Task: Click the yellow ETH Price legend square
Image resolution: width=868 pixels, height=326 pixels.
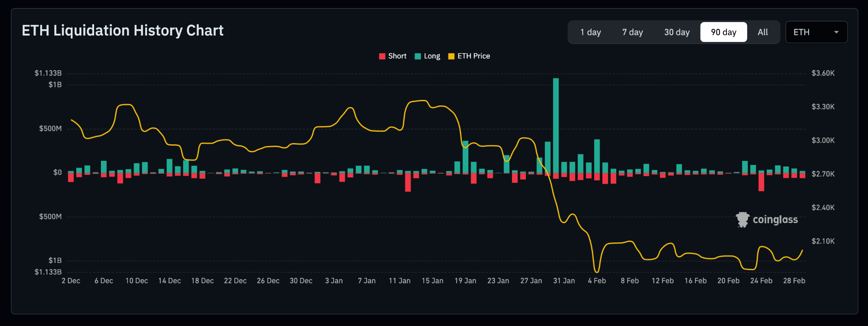Action: point(451,56)
